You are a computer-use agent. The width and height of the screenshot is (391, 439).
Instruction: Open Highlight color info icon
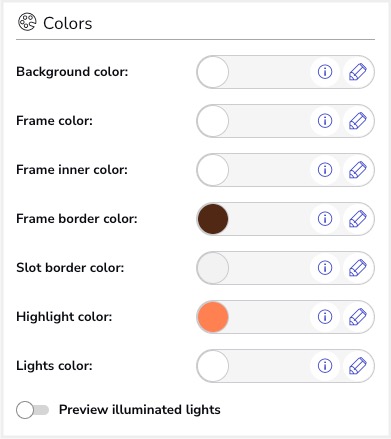pyautogui.click(x=325, y=317)
